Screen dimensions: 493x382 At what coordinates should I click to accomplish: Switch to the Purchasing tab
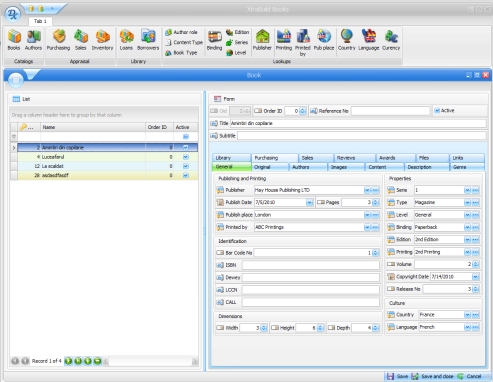274,158
